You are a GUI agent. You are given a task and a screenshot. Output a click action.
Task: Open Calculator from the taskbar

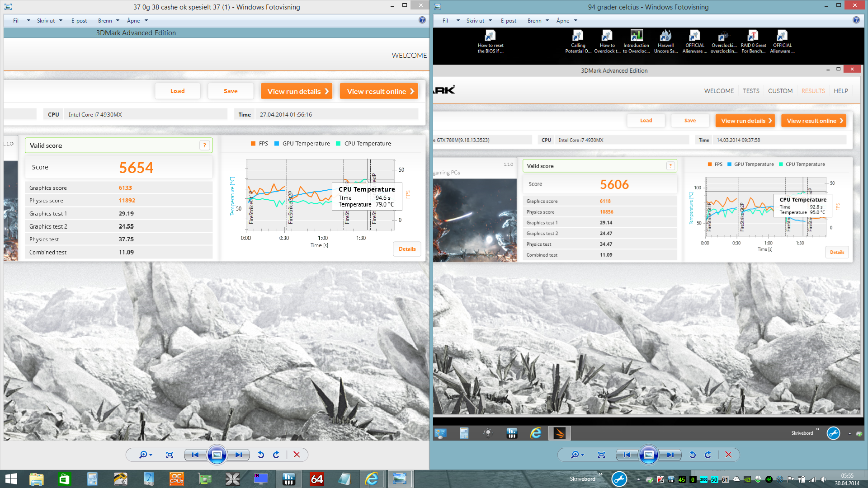pyautogui.click(x=92, y=479)
